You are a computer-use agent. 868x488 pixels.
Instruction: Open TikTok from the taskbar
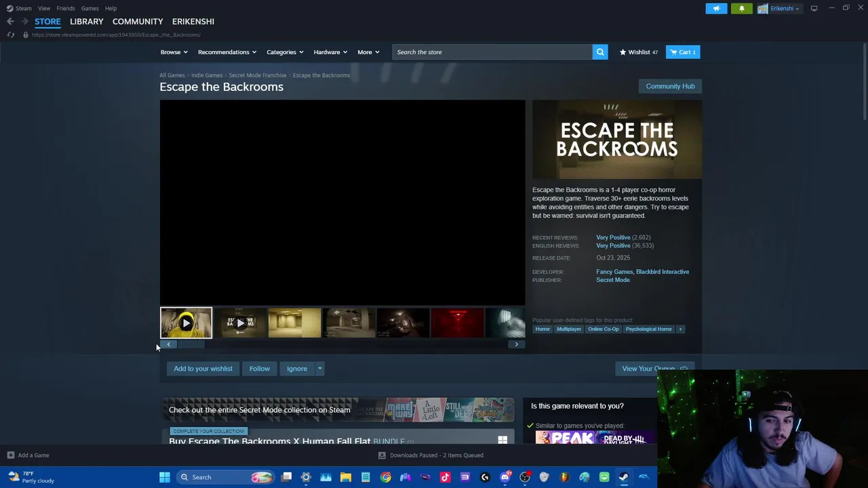[445, 477]
